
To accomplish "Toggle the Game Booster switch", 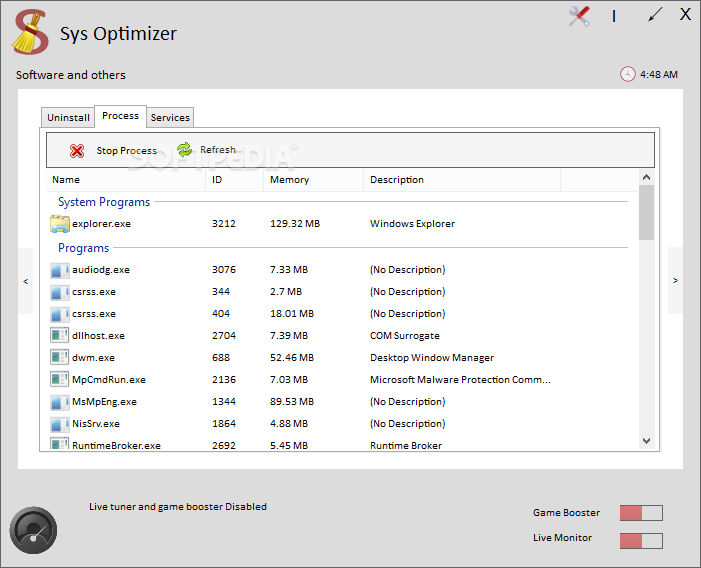I will coord(641,513).
